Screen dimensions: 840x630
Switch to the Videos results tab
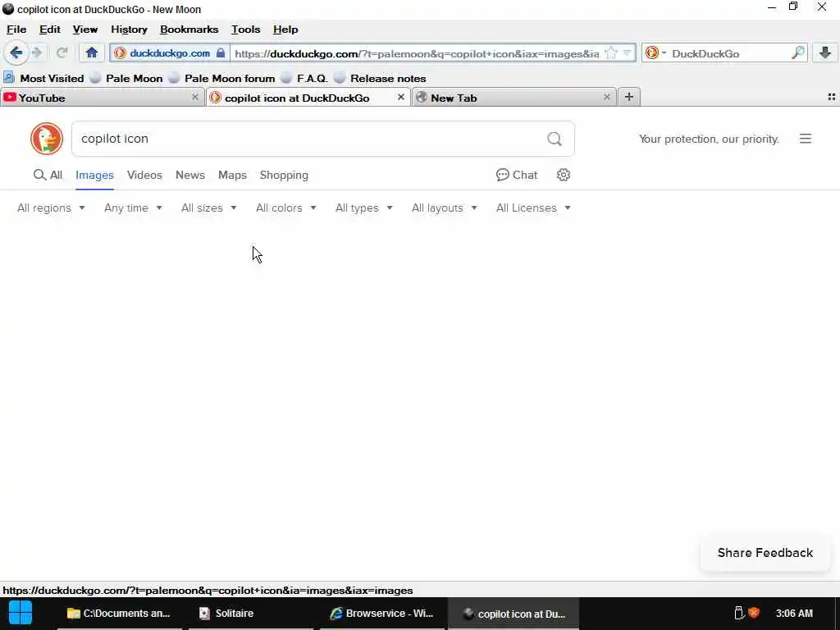coord(144,176)
